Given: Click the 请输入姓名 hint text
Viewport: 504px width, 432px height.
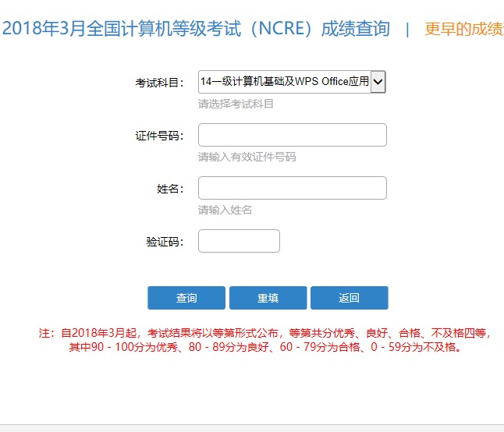Looking at the screenshot, I should coord(225,210).
